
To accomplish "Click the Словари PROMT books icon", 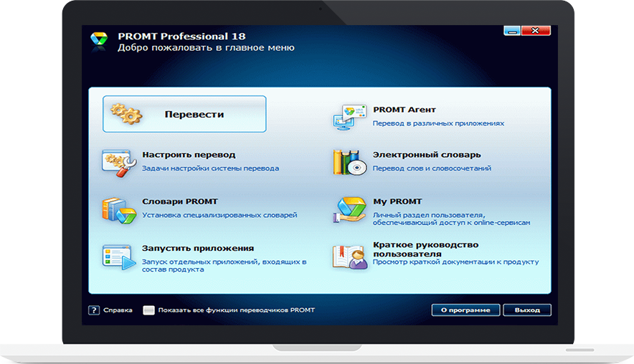I will 119,211.
